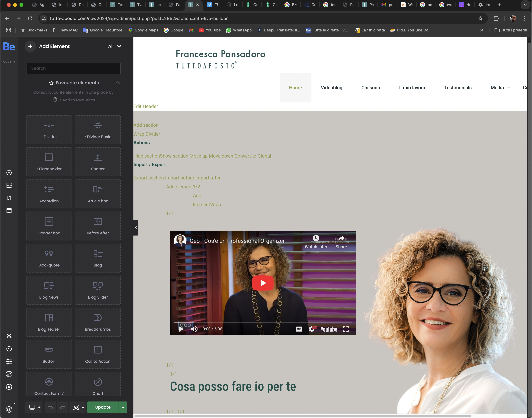Viewport: 532px width, 418px height.
Task: Click the undo arrow in bottom bar
Action: pyautogui.click(x=50, y=407)
